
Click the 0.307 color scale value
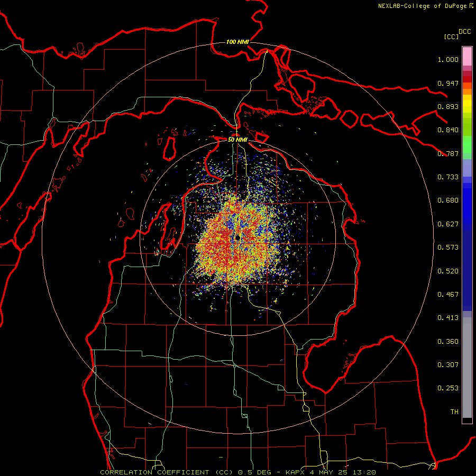click(448, 365)
